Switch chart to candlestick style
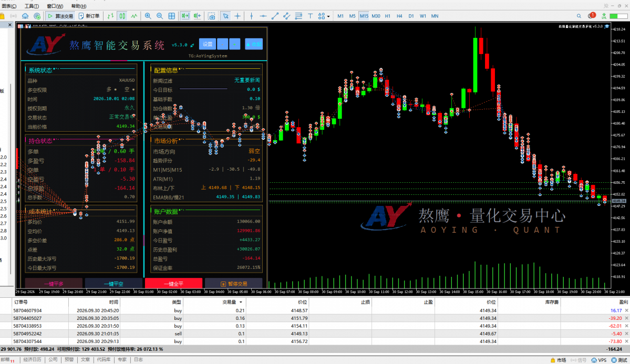Image resolution: width=630 pixels, height=364 pixels. tap(122, 16)
